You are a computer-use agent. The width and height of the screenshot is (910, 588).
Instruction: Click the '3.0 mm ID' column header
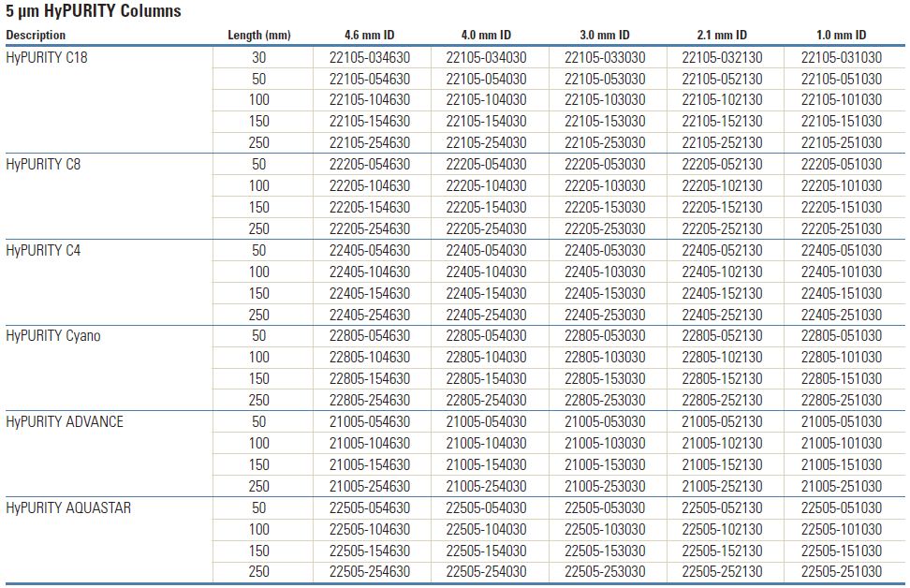pyautogui.click(x=604, y=35)
